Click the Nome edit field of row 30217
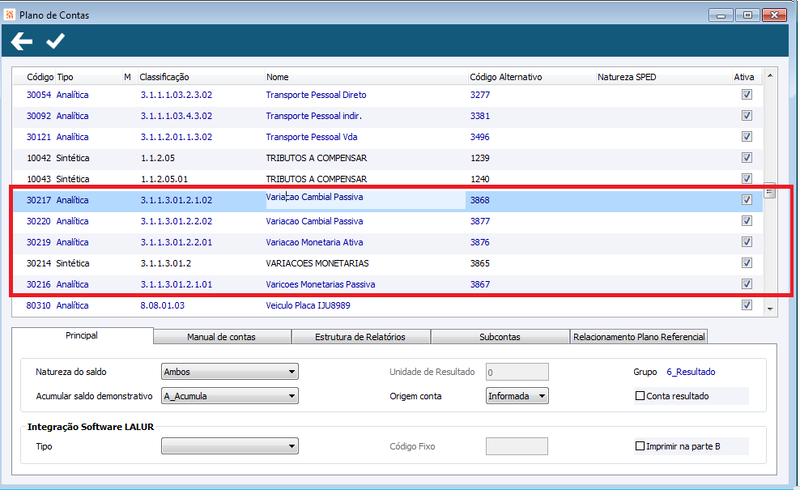The width and height of the screenshot is (800, 490). click(365, 199)
